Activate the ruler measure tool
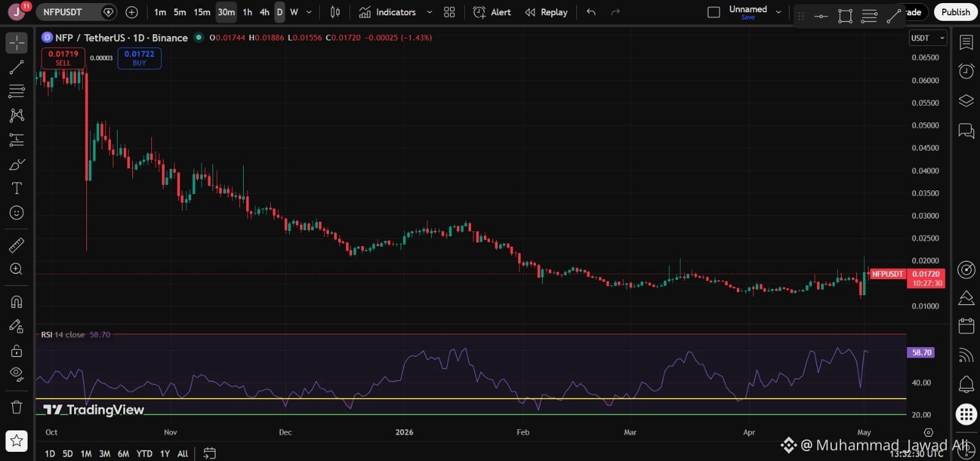 pos(17,245)
